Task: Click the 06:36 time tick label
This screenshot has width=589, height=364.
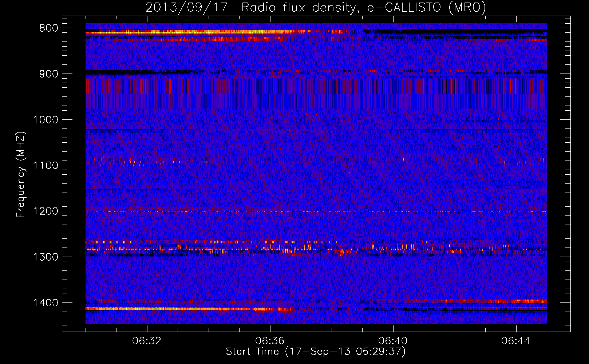Action: (270, 341)
